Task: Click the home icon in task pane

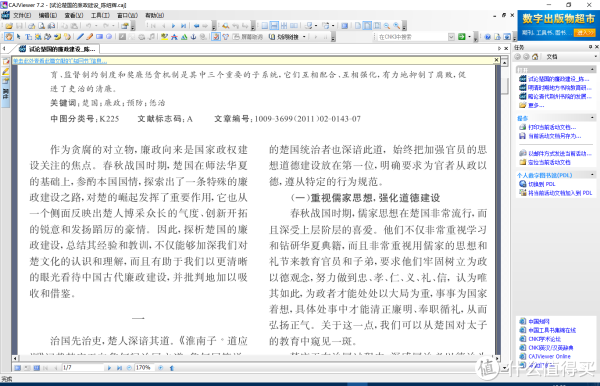Action: pyautogui.click(x=535, y=57)
